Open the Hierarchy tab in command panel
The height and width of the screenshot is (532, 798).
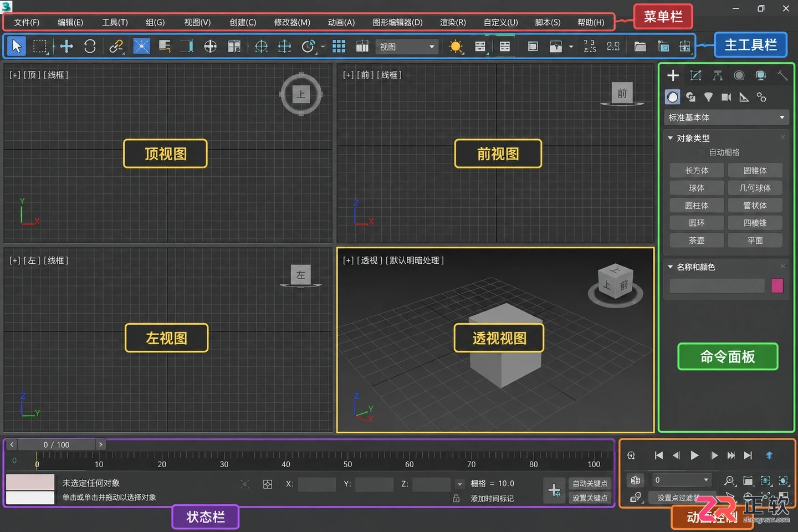tap(718, 75)
